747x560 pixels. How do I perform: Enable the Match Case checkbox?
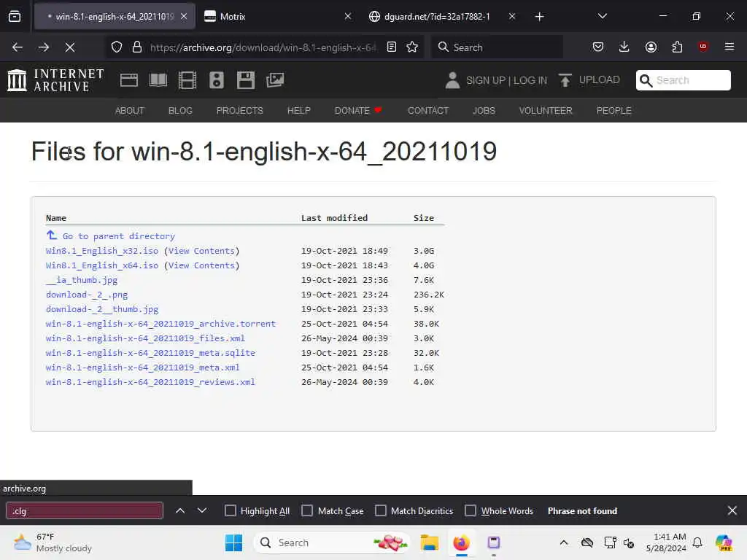click(x=307, y=510)
